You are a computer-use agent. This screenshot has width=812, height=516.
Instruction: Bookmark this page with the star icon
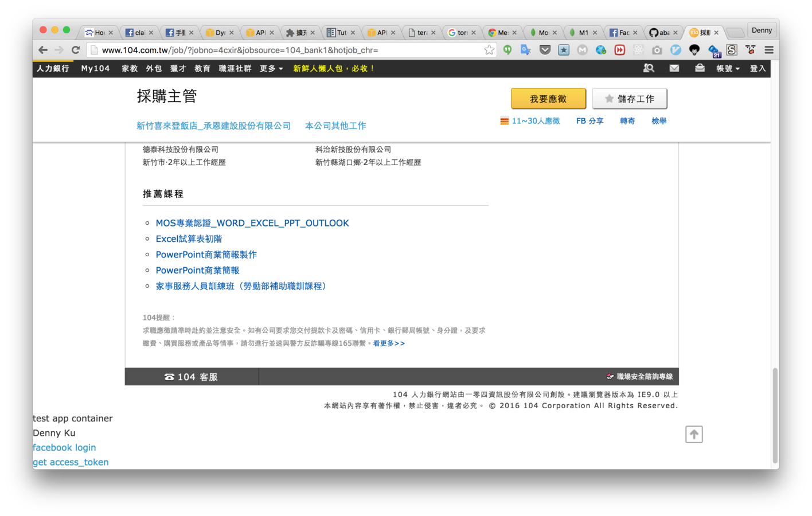[489, 50]
